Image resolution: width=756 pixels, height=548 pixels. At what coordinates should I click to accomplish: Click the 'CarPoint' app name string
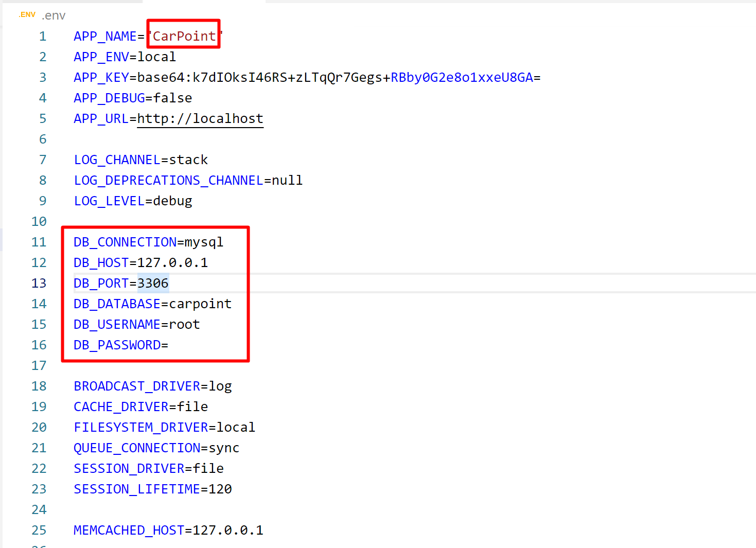184,37
